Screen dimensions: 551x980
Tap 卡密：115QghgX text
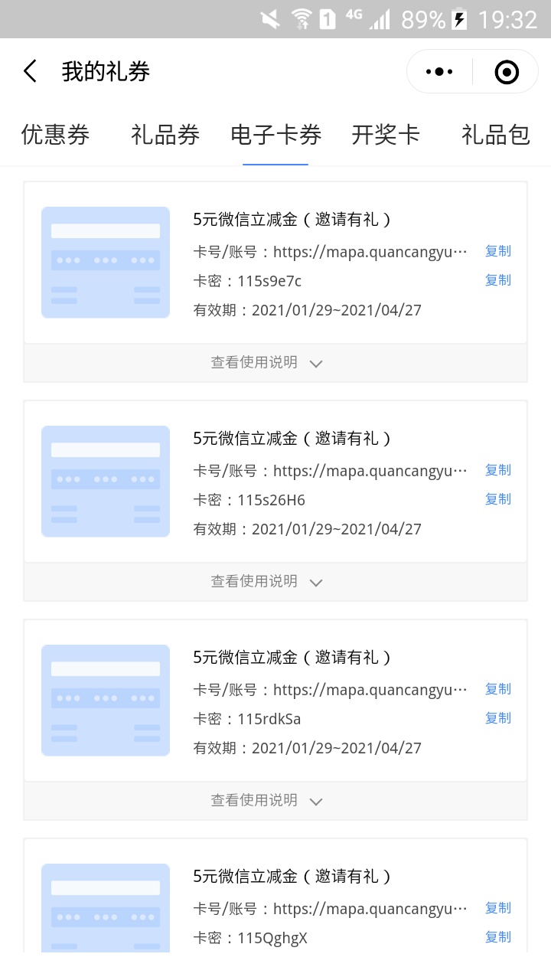click(250, 938)
